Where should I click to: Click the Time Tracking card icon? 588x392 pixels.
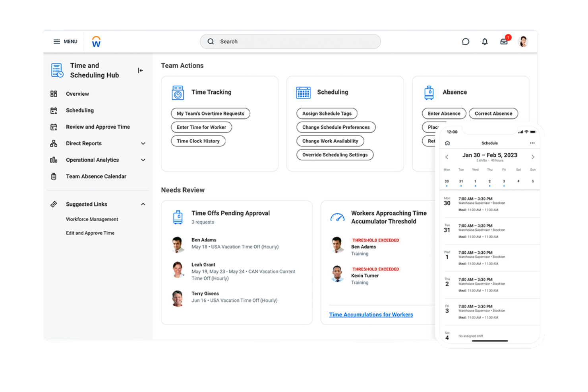coord(178,92)
